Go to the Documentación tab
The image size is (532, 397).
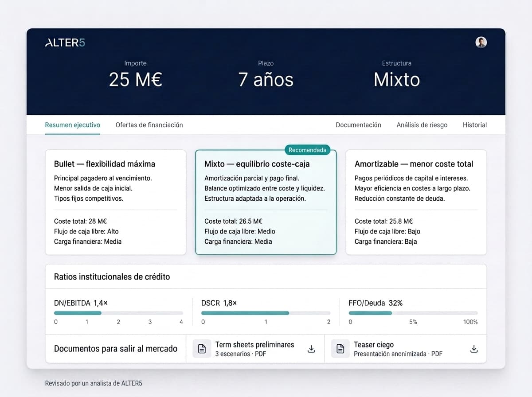pos(358,125)
